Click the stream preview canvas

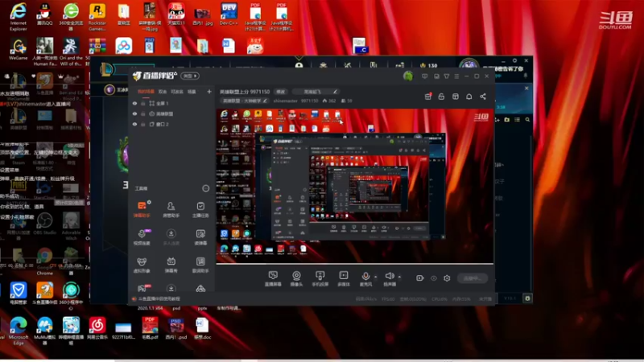coord(354,186)
